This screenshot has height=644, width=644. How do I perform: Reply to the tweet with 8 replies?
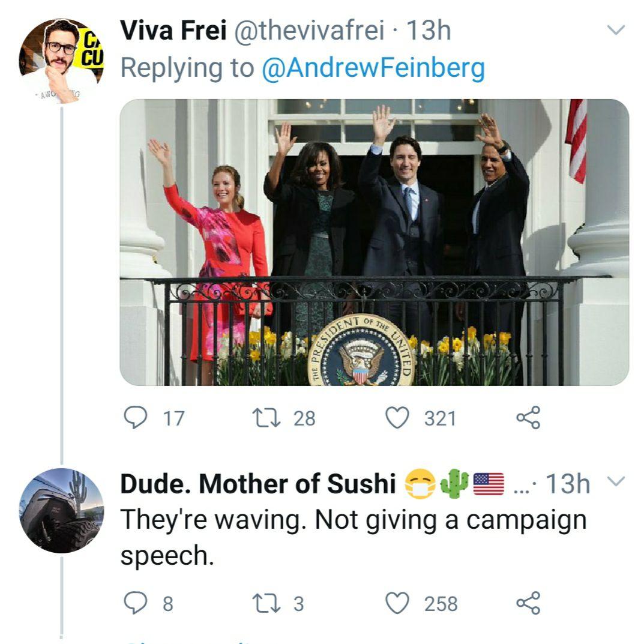pos(136,603)
